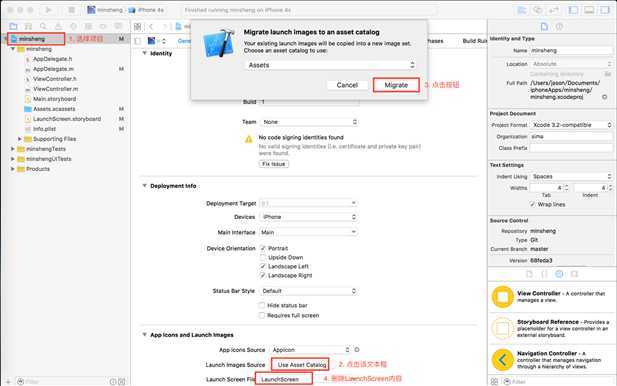Reveal Full Path in Finder arrow icon

605,97
